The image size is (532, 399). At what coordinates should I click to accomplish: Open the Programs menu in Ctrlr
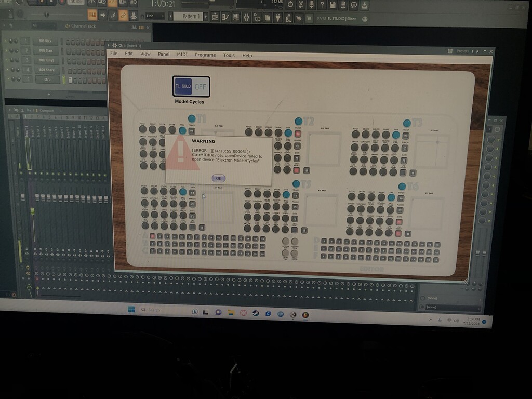point(206,55)
